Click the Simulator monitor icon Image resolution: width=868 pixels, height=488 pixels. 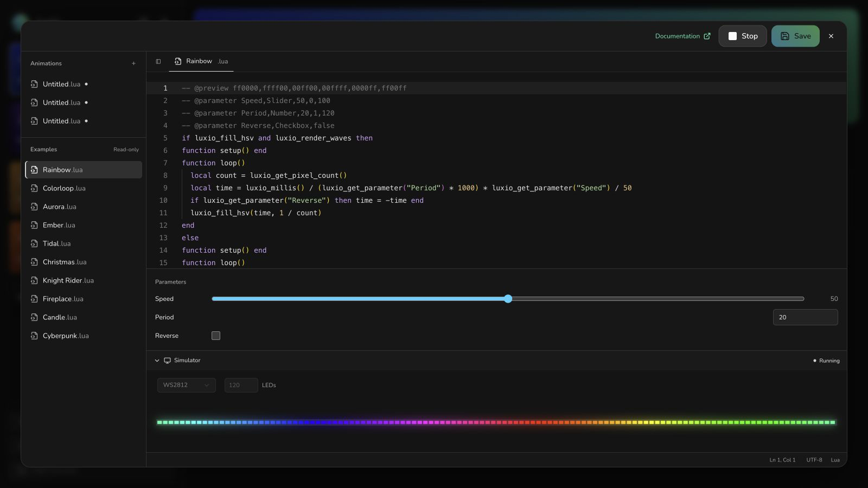(x=168, y=361)
